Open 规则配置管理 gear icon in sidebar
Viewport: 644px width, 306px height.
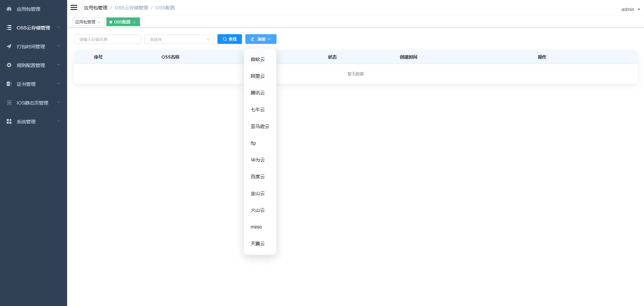click(9, 65)
